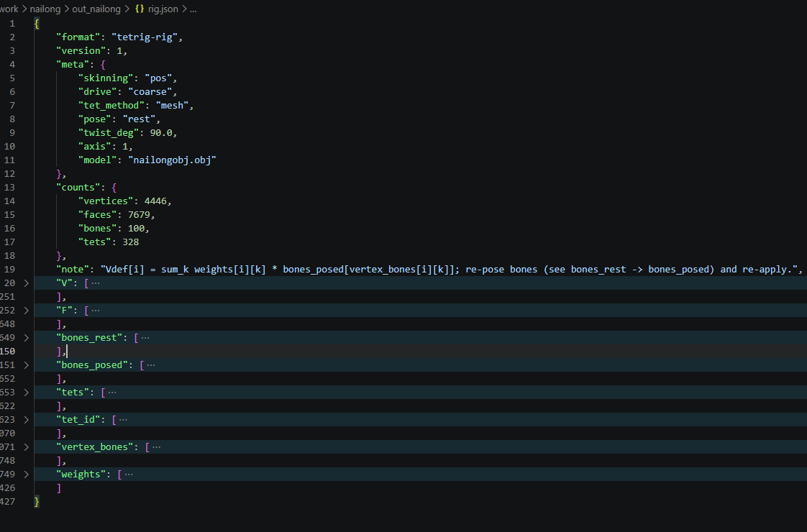Expand the "weights" array fold chevron
Screen dimensions: 807x532
point(26,474)
